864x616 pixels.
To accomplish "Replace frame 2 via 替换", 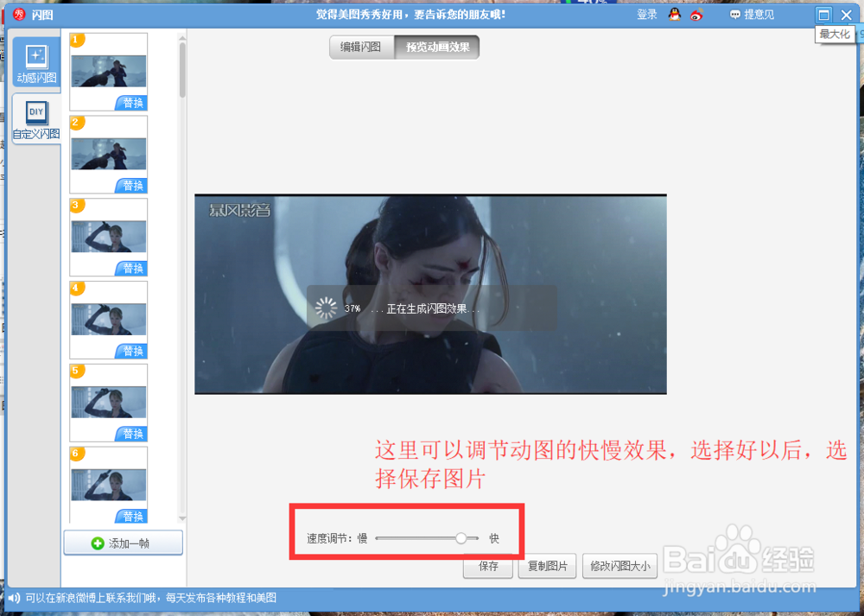I will coord(132,186).
